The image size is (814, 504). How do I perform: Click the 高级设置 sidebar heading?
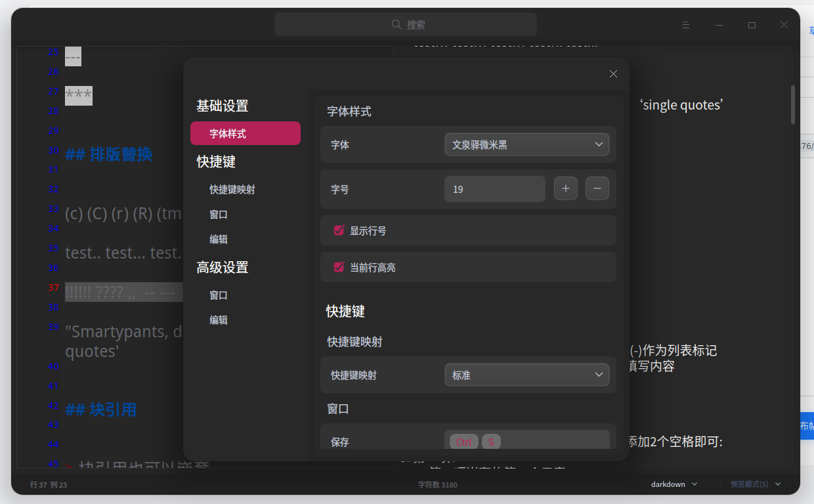coord(223,267)
